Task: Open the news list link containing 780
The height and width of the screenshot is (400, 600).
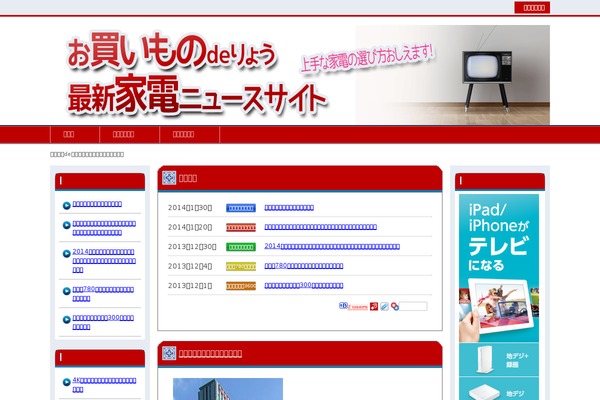Action: [x=304, y=266]
